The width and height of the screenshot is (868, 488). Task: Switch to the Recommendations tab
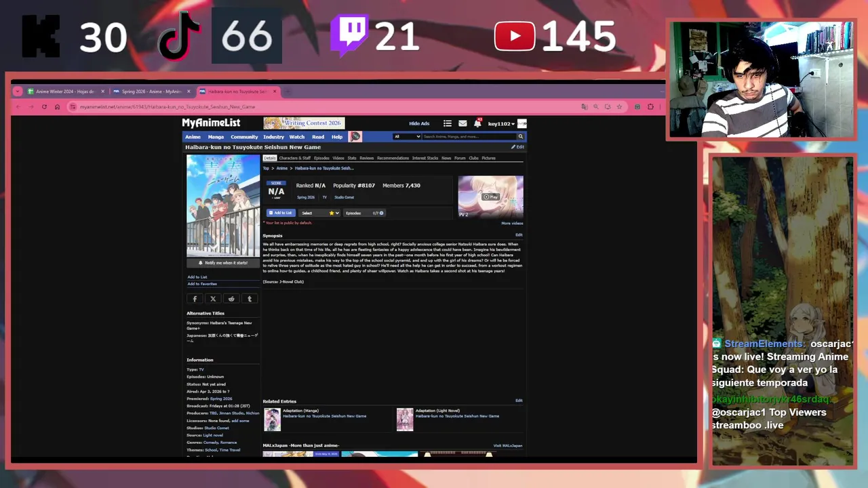coord(393,158)
